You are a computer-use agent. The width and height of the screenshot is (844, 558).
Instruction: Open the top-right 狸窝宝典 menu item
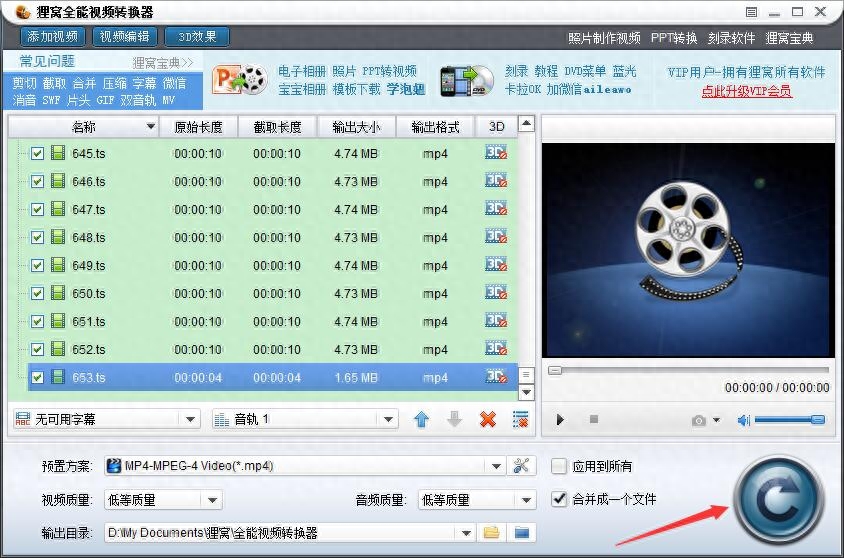tap(789, 38)
